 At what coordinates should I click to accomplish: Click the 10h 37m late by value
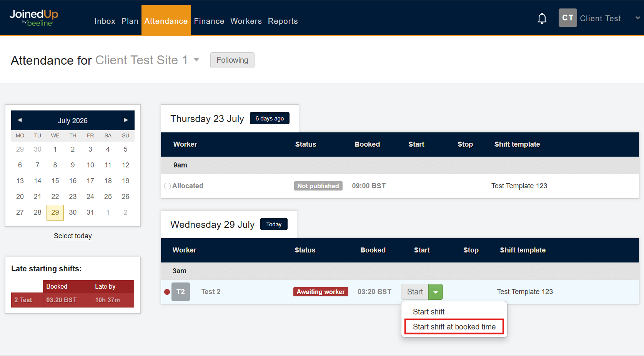(108, 300)
